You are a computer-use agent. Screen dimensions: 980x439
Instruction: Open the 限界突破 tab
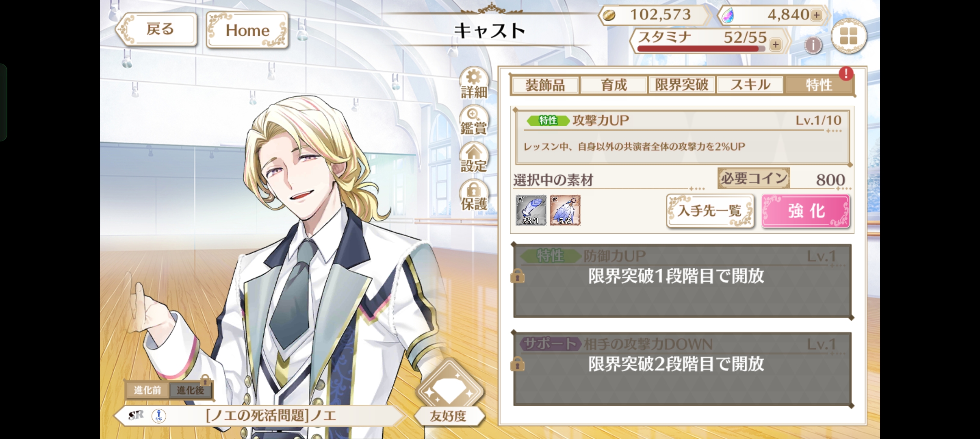(682, 85)
